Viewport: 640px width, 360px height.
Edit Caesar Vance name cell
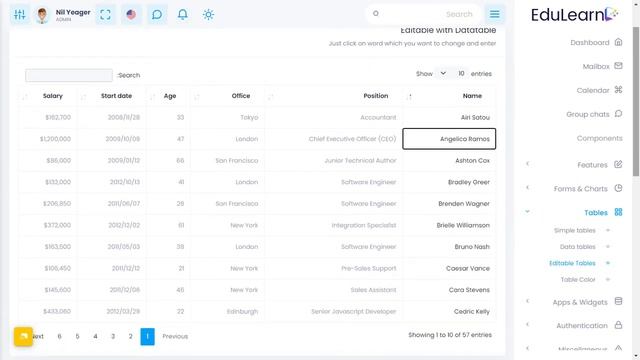pos(449,268)
